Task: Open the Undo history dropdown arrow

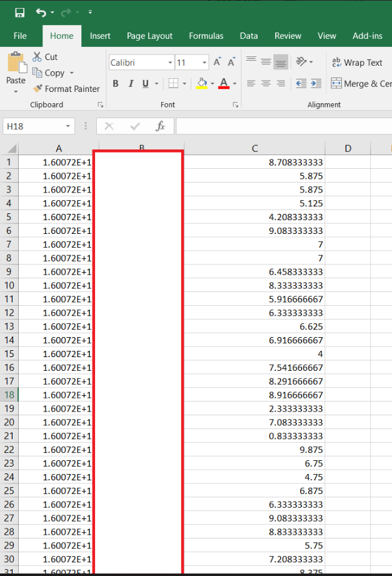Action: [x=52, y=13]
